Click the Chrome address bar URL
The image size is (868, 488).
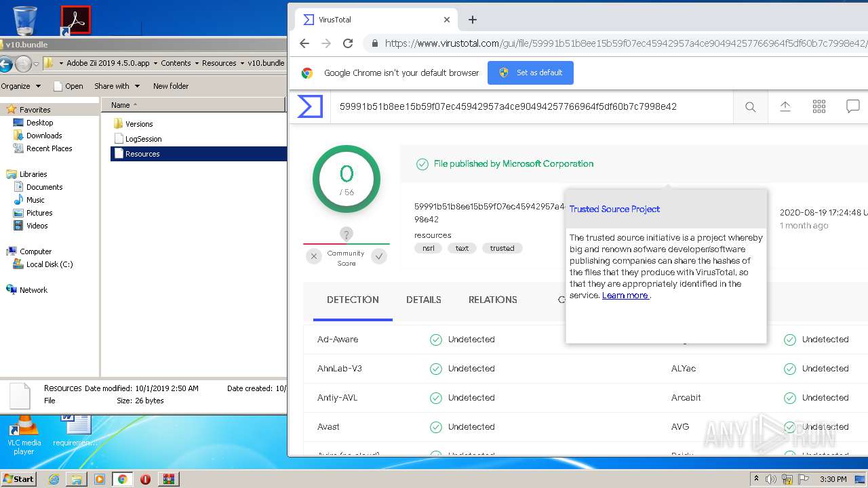tap(626, 43)
